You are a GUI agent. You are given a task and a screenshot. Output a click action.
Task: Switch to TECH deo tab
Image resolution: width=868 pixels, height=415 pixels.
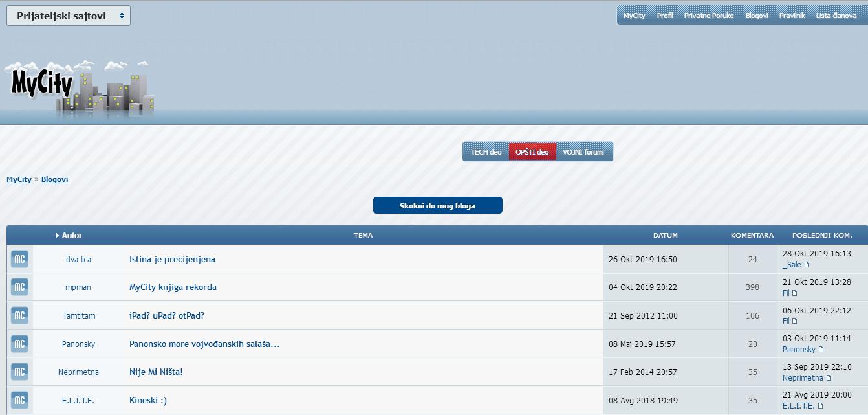point(486,152)
